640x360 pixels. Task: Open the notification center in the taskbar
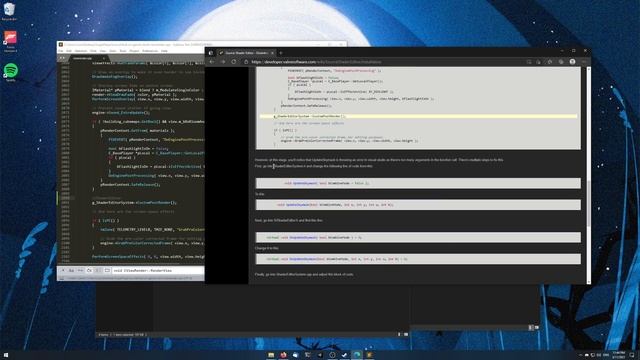632,355
